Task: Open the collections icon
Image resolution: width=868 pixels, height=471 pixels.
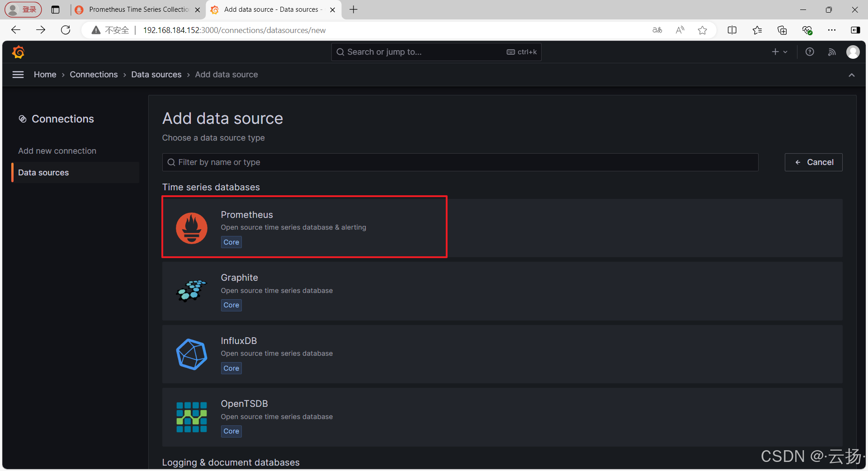Action: point(782,30)
